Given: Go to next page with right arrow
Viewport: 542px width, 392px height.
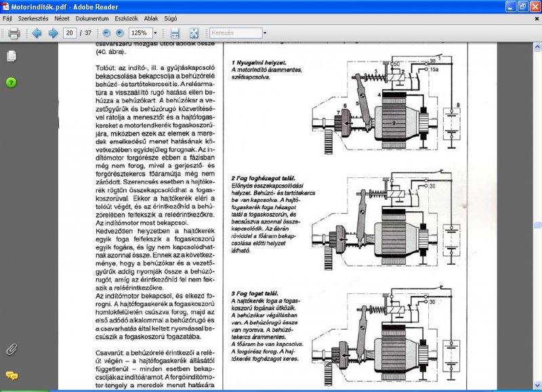Looking at the screenshot, I should point(54,33).
